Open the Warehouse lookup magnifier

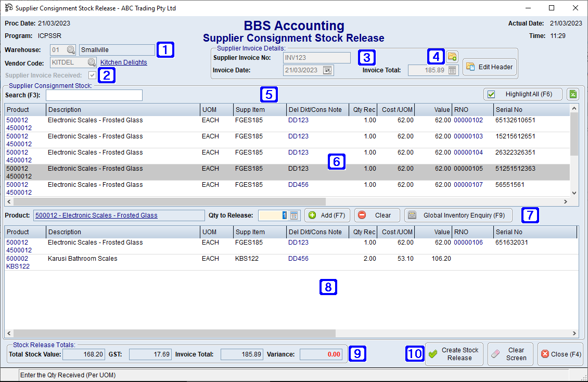(x=71, y=50)
